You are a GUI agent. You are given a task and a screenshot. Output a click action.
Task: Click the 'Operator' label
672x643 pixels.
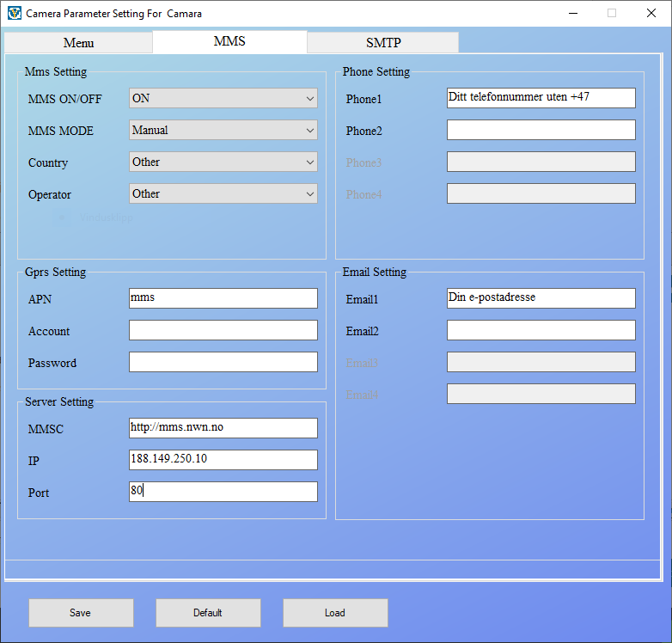[x=49, y=194]
